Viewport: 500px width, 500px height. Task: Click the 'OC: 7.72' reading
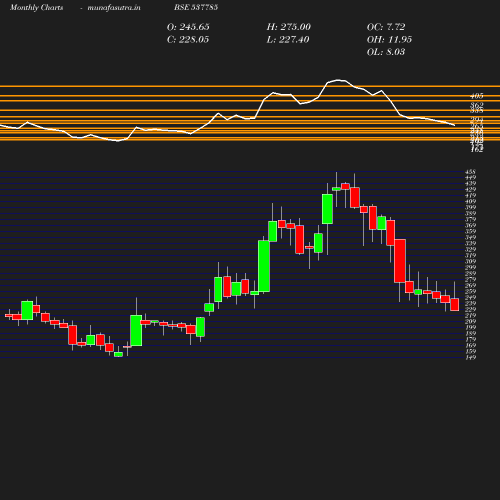coord(386,27)
